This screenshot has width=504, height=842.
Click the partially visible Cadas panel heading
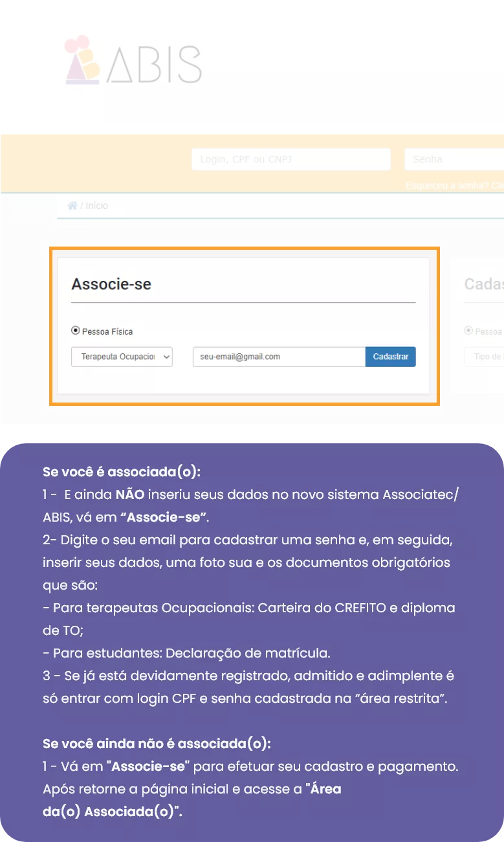pyautogui.click(x=483, y=284)
